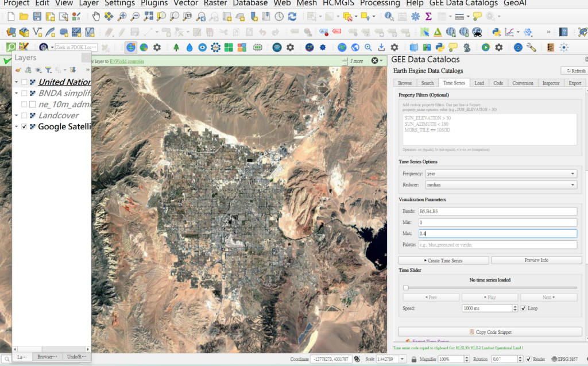Open the Reducer dropdown set to median

coord(500,185)
